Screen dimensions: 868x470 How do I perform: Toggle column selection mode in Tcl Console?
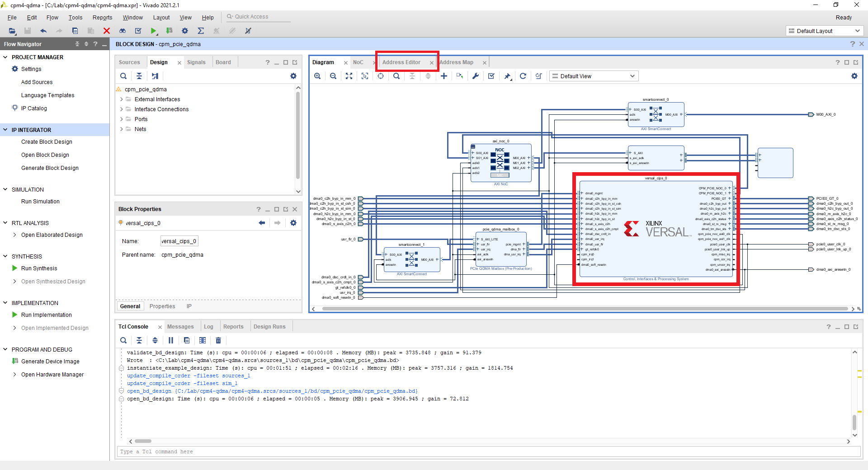pyautogui.click(x=203, y=340)
